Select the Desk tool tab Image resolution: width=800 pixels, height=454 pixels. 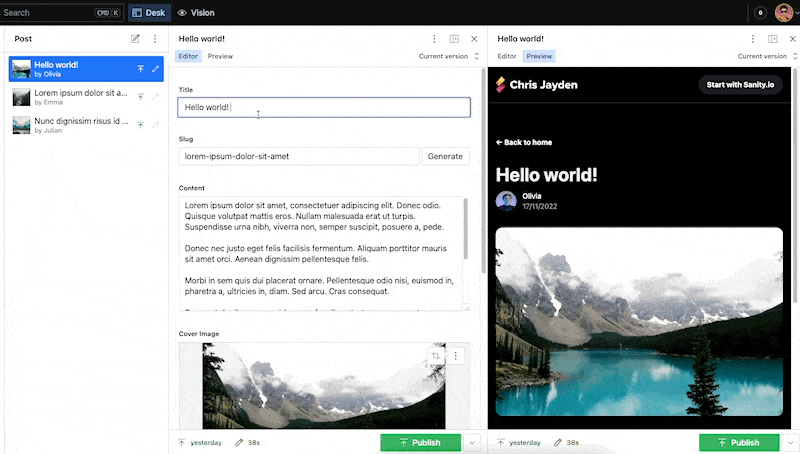coord(148,13)
